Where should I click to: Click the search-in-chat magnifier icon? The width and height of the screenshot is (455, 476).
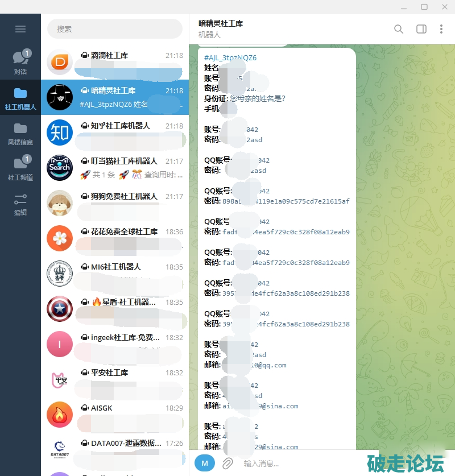click(x=399, y=29)
